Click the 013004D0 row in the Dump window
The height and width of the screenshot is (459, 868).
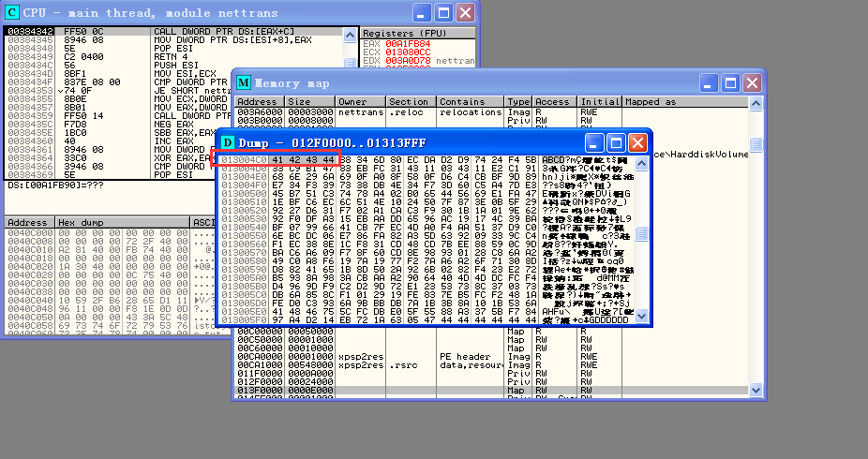(426, 168)
